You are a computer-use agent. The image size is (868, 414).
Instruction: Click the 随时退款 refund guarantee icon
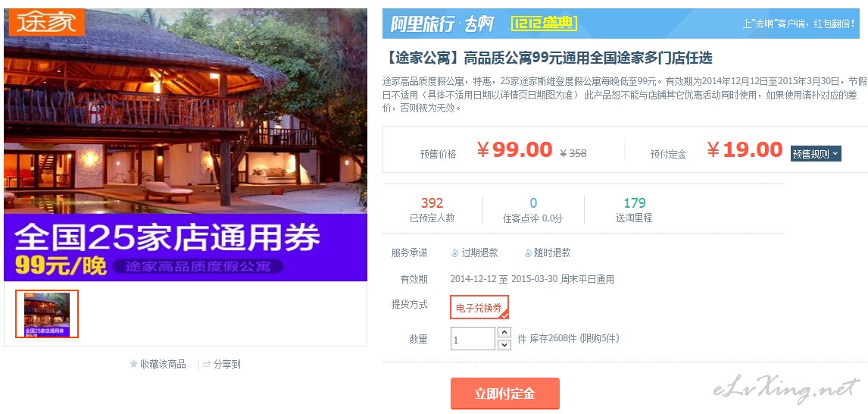point(528,252)
